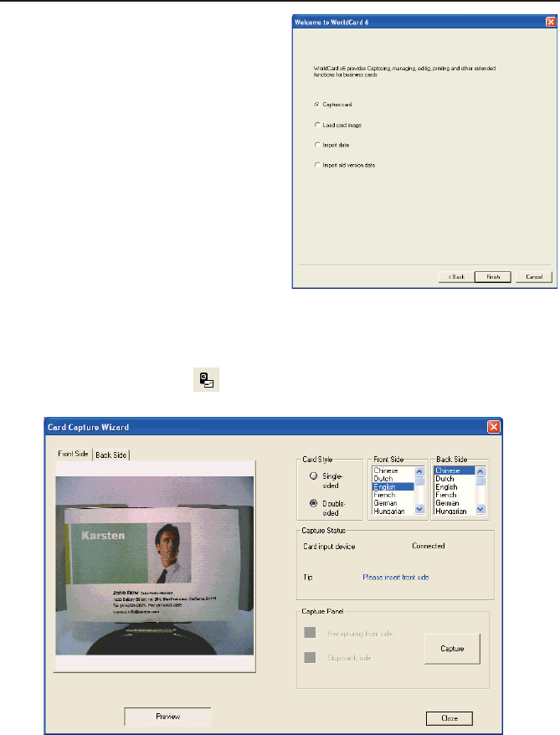Click the Preview button
560x735 pixels.
click(167, 717)
